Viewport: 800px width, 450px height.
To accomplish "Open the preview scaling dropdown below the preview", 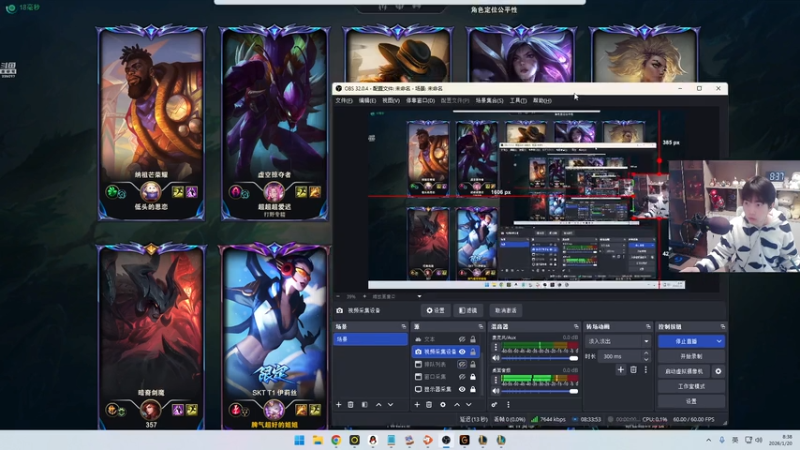I will pyautogui.click(x=419, y=296).
